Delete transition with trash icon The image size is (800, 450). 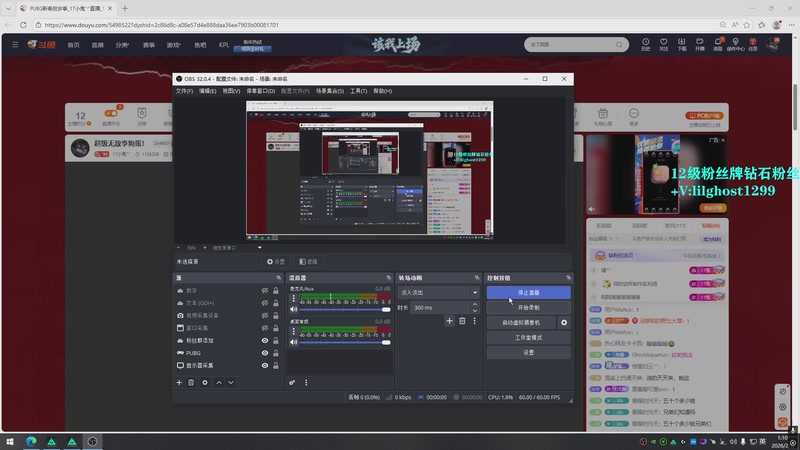pos(462,321)
